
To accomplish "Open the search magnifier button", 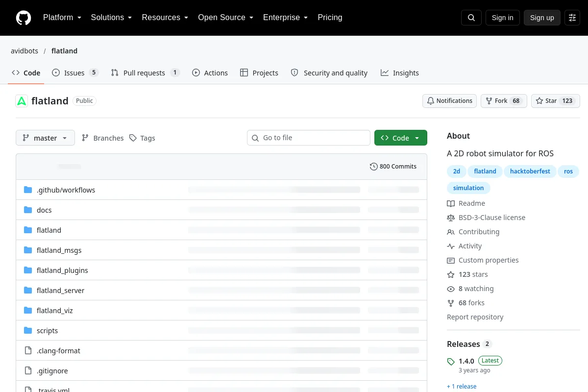I will click(x=471, y=18).
